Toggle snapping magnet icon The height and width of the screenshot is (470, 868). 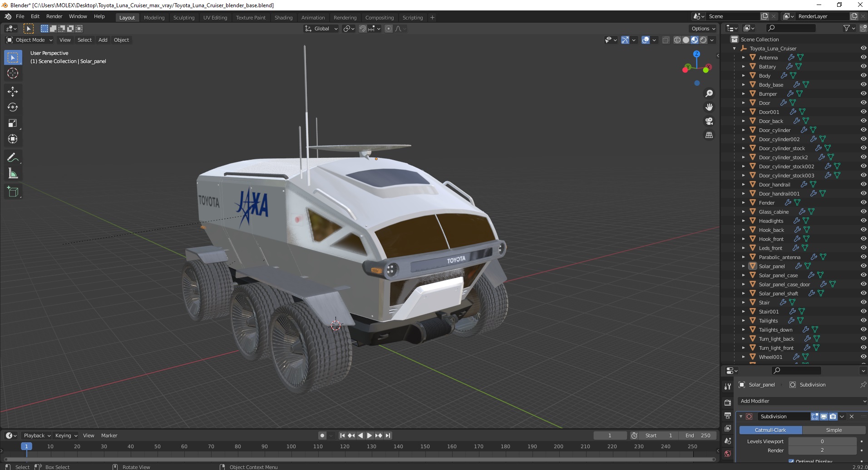tap(363, 29)
